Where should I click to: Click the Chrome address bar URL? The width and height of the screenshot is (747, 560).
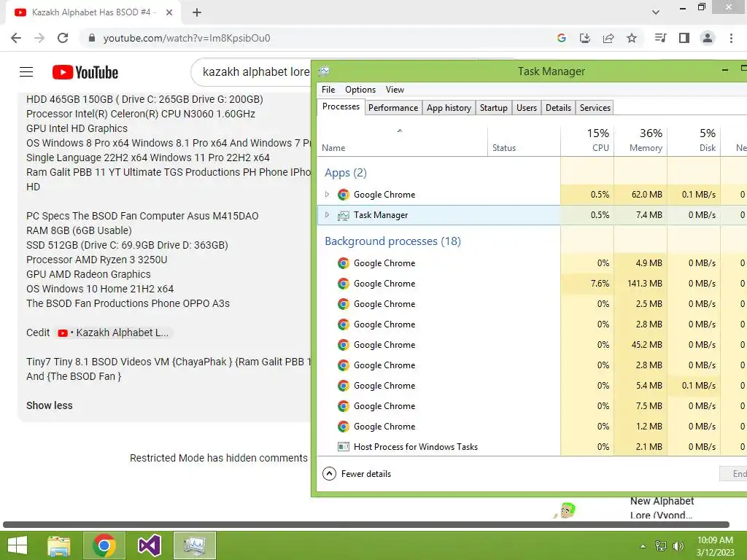(187, 38)
